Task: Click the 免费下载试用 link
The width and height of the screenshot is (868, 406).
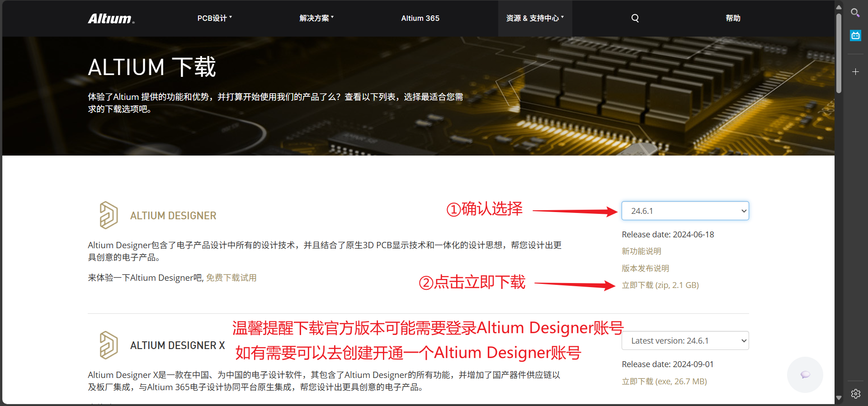Action: [x=231, y=278]
